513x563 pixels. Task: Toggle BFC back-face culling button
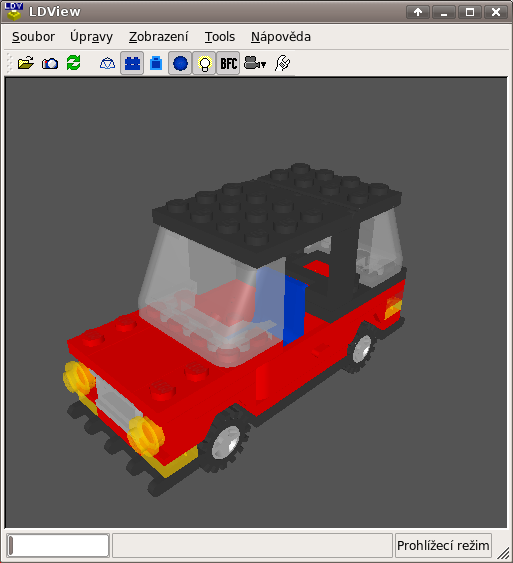228,63
